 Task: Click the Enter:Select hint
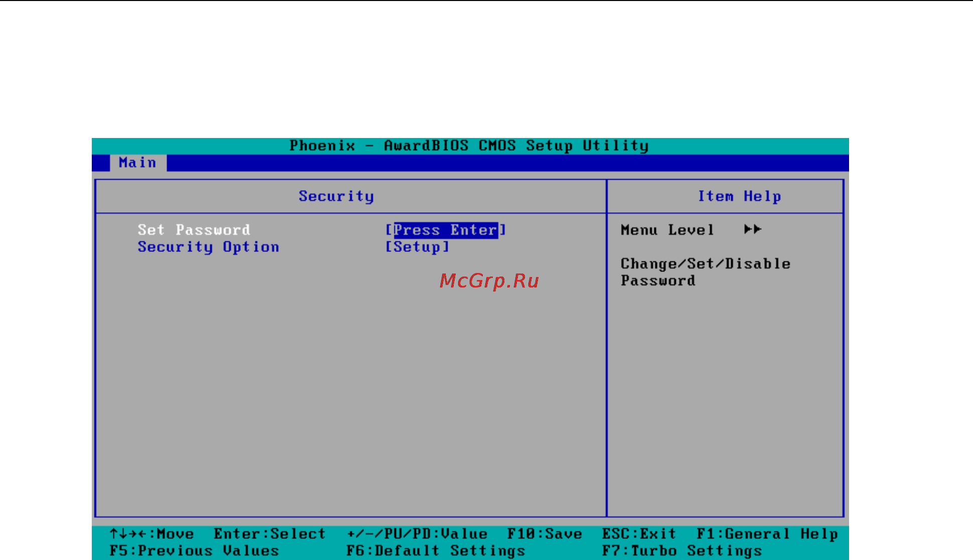coord(269,534)
